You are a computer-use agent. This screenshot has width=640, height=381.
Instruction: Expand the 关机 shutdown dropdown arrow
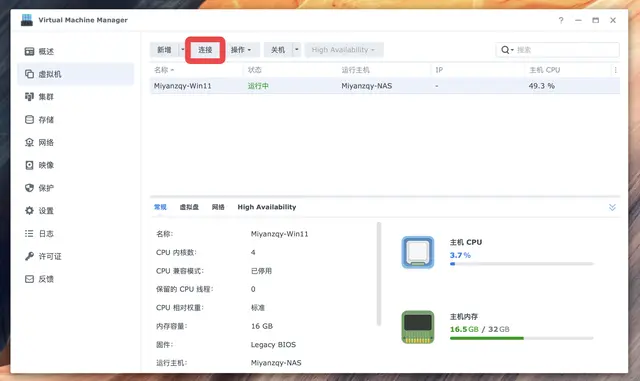(x=297, y=50)
